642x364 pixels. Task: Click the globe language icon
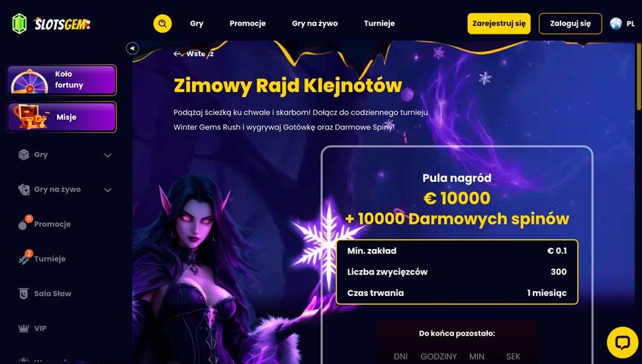coord(616,24)
